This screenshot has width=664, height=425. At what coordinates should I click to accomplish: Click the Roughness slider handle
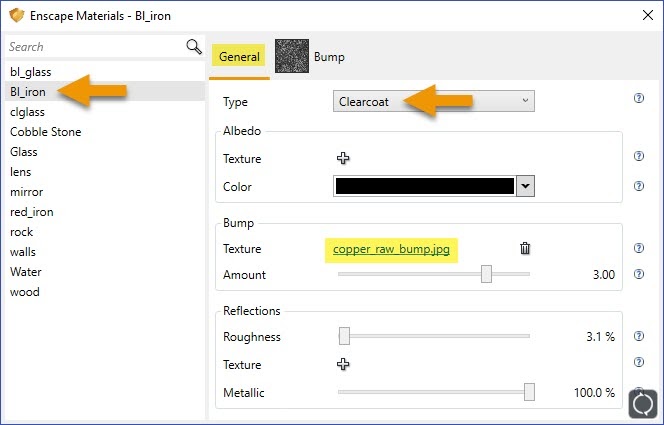(344, 337)
